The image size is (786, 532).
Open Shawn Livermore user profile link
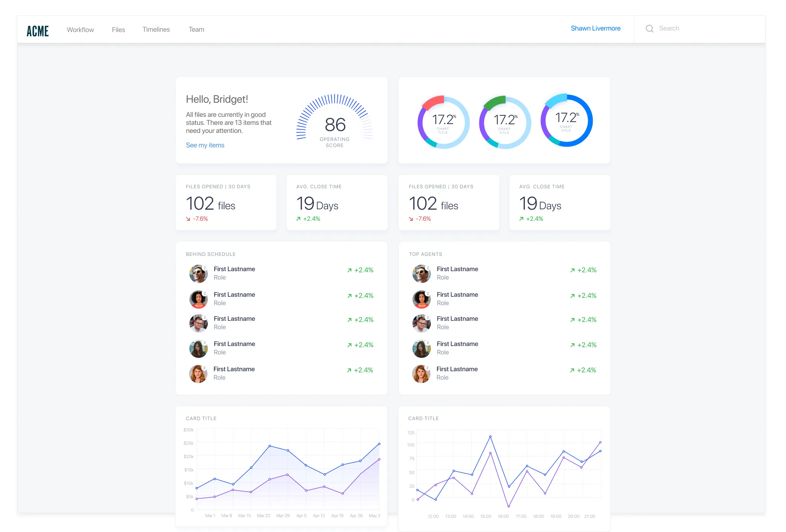595,28
